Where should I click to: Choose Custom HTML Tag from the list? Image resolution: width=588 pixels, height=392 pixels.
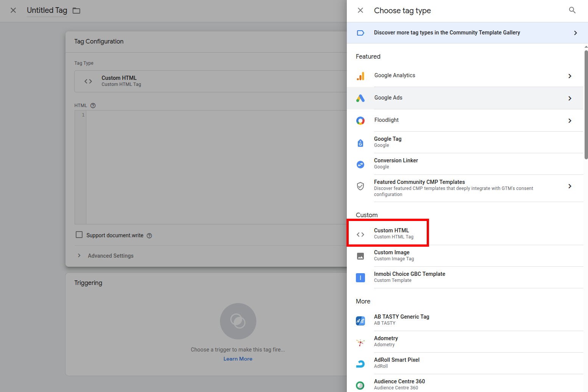coord(465,233)
